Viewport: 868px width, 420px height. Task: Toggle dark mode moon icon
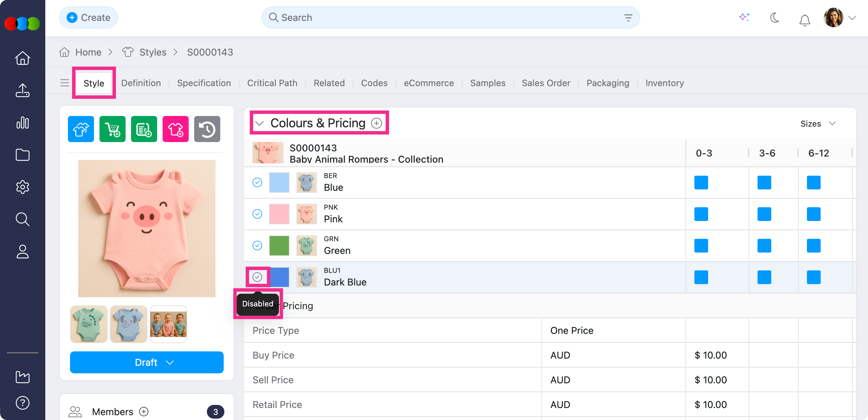pos(775,17)
